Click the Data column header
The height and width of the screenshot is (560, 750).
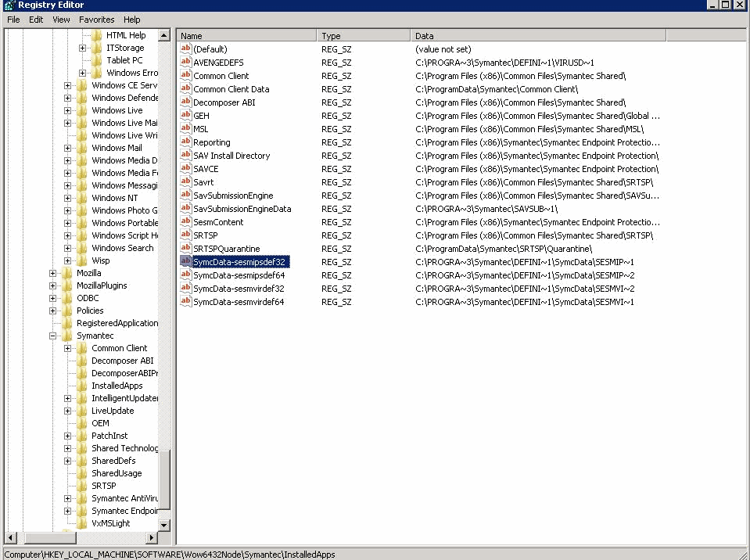pos(538,36)
